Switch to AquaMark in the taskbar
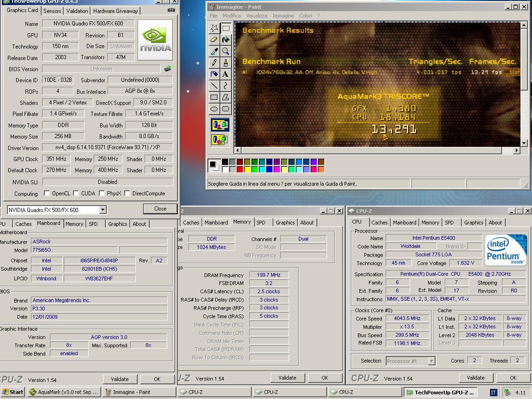Image resolution: width=532 pixels, height=399 pixels. [x=64, y=392]
